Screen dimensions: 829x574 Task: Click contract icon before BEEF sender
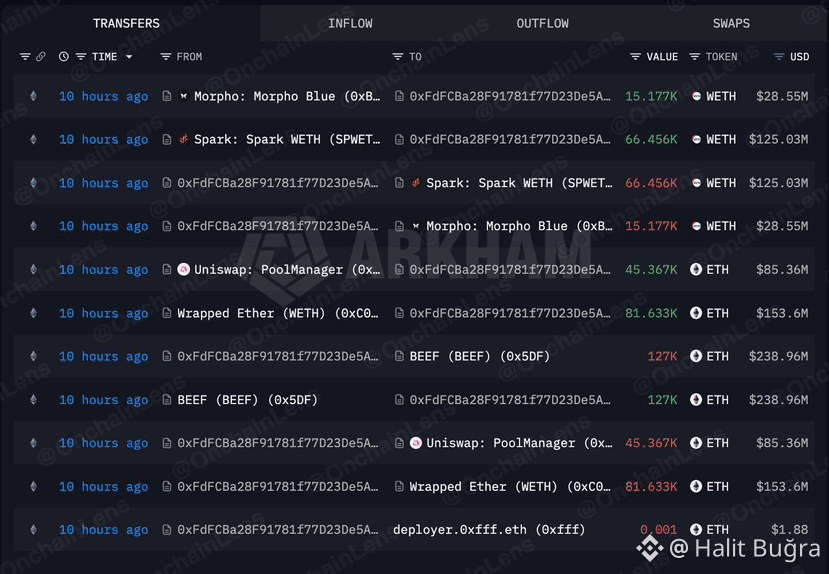pyautogui.click(x=167, y=400)
